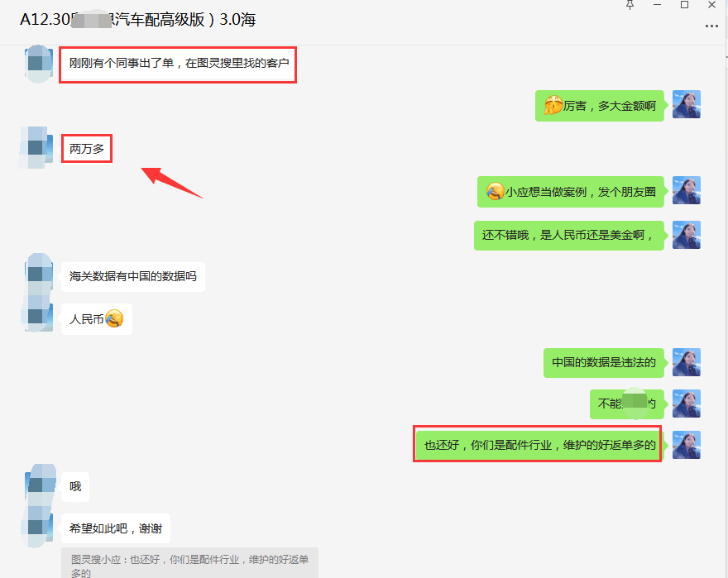This screenshot has width=728, height=578.
Task: Minimize the chat window
Action: pos(657,5)
